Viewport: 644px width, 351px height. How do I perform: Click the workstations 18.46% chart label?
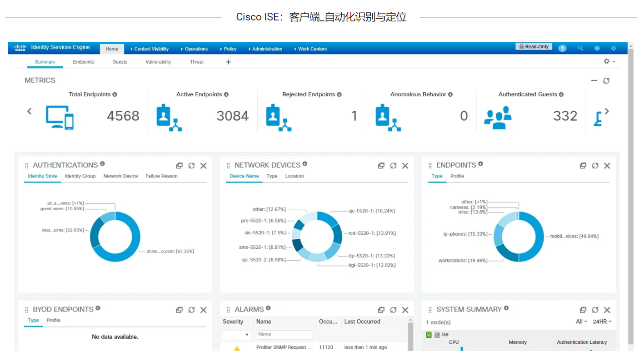pyautogui.click(x=463, y=261)
